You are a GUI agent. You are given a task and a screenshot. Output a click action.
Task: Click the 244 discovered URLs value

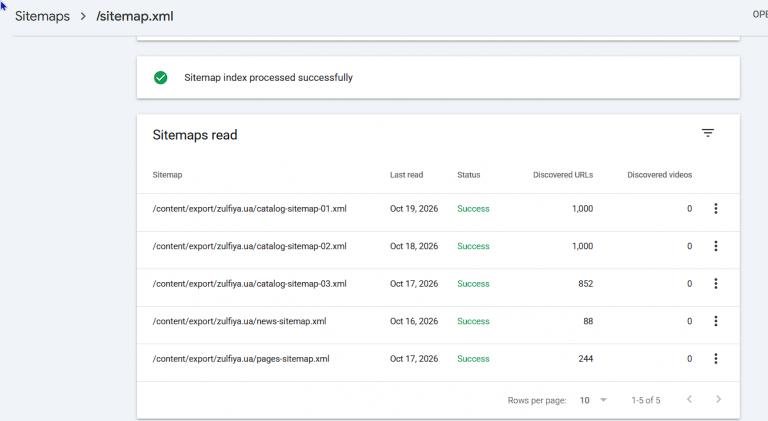pyautogui.click(x=585, y=359)
